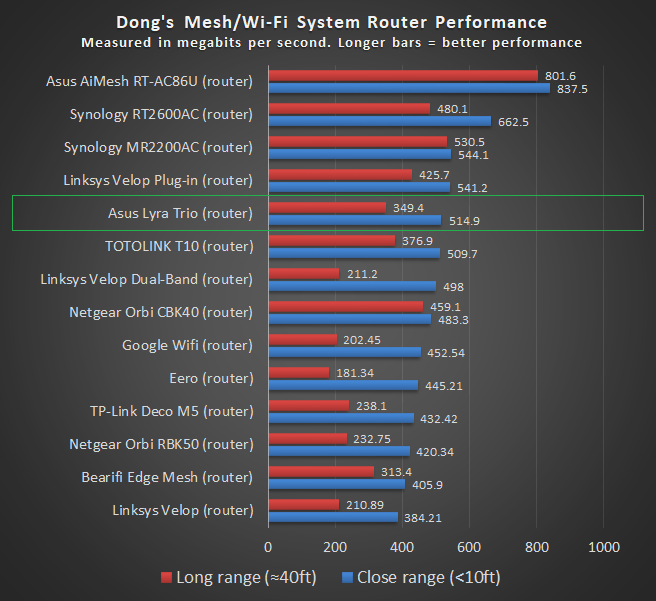Click the blue 405.9 bar for Bearifi Edge Mesh
This screenshot has width=656, height=601.
point(337,484)
